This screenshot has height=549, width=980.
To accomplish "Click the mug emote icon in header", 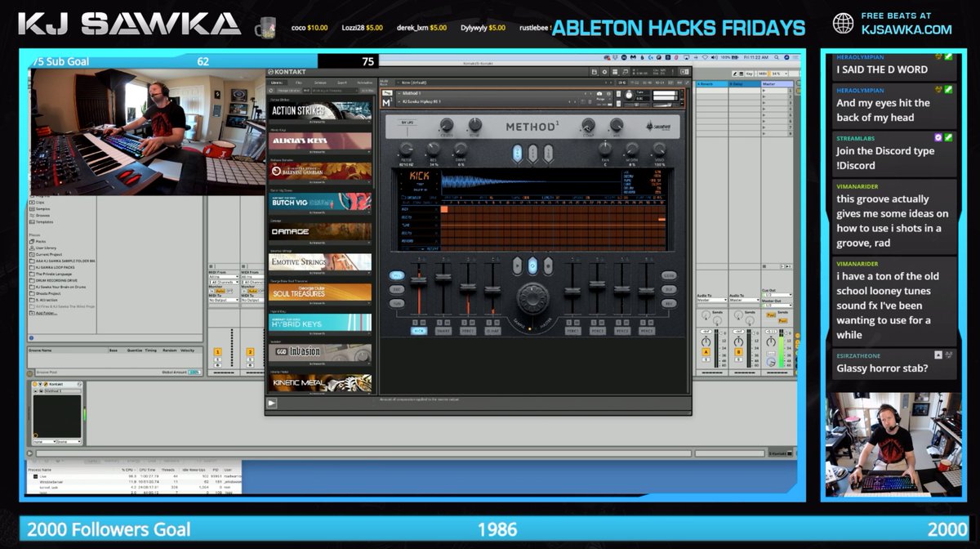I will click(x=267, y=28).
